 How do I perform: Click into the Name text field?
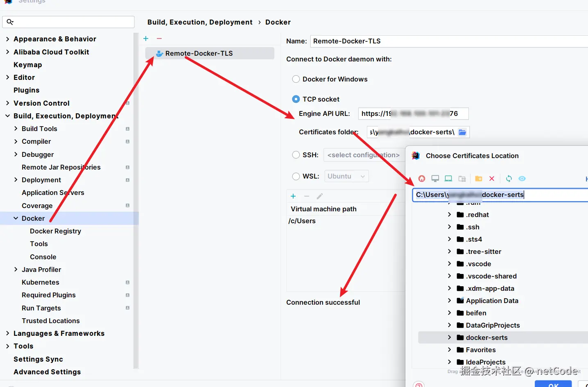point(449,41)
